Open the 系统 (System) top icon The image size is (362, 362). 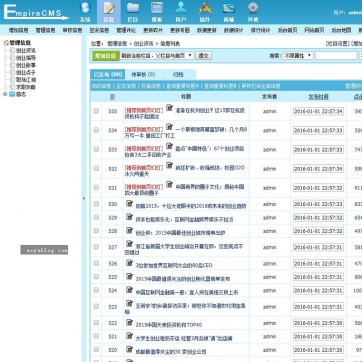(x=85, y=12)
